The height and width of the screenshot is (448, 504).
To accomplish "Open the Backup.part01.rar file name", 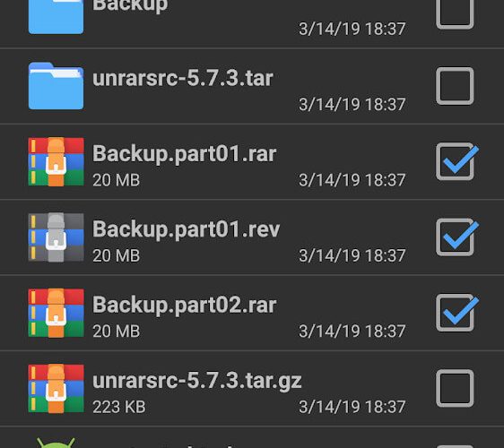I will 184,154.
